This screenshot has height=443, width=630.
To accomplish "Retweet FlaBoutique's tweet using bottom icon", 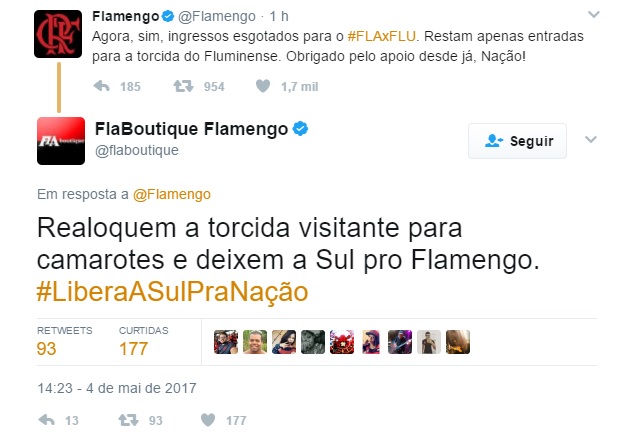I will pos(128,420).
